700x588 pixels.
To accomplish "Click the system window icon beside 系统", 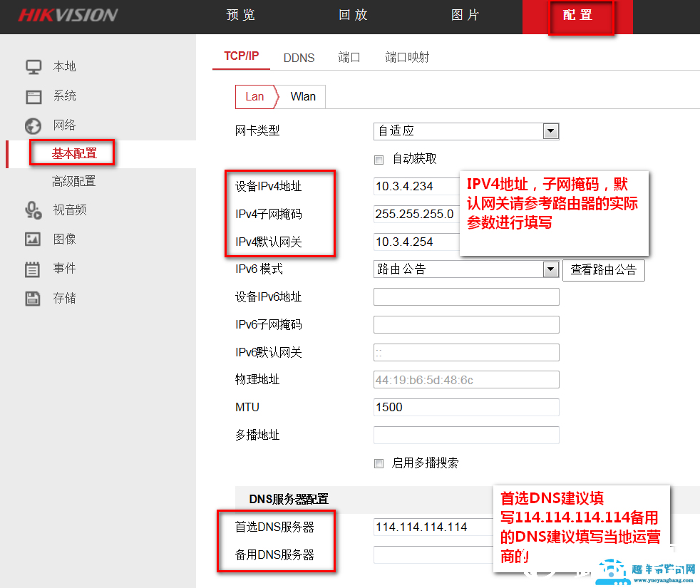I will 34,96.
